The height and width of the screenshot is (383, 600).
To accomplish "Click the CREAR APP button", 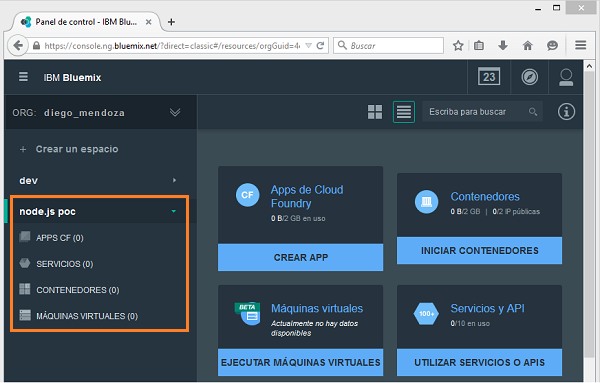I will click(x=300, y=257).
